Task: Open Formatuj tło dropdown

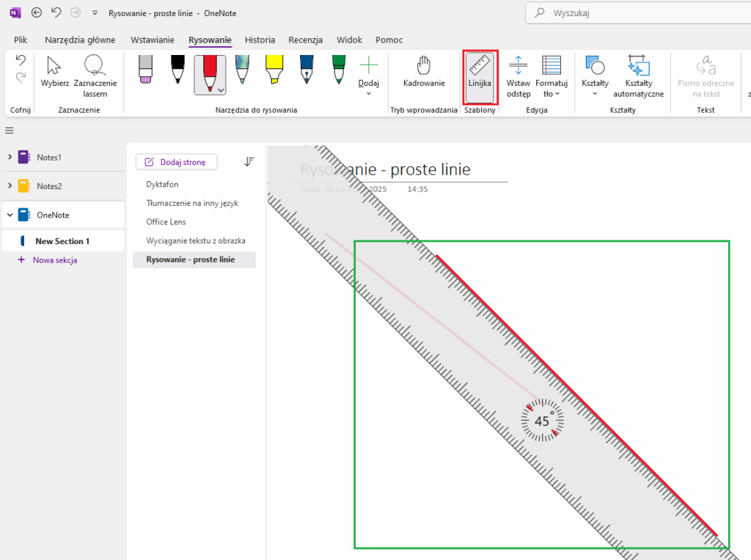Action: (552, 76)
